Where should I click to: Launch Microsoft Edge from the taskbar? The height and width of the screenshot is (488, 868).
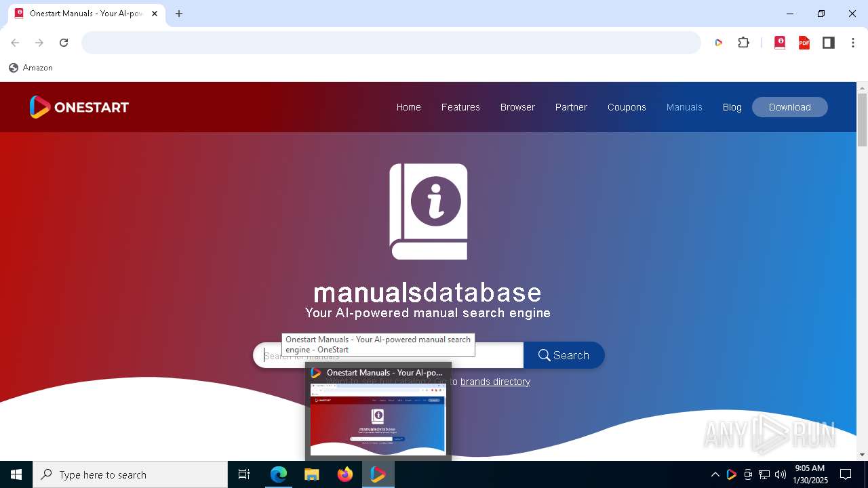(x=279, y=474)
